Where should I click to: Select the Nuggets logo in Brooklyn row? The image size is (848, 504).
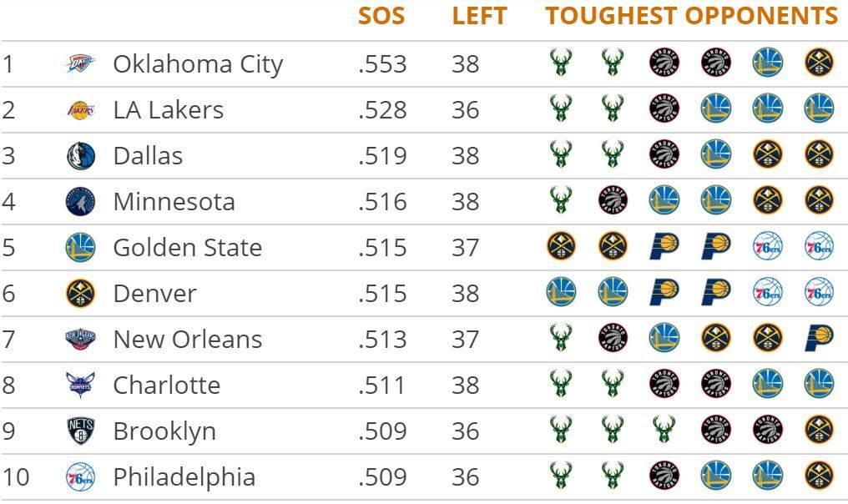819,430
